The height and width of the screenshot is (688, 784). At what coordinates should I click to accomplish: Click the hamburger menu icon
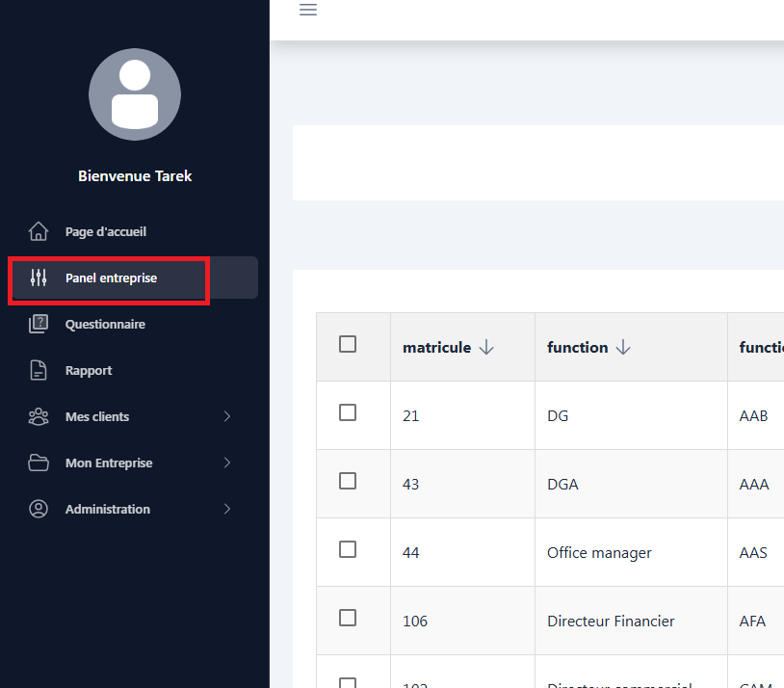click(x=308, y=11)
